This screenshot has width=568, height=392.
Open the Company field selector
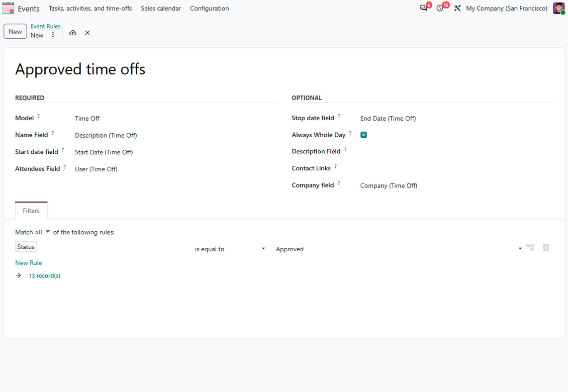[x=456, y=185]
